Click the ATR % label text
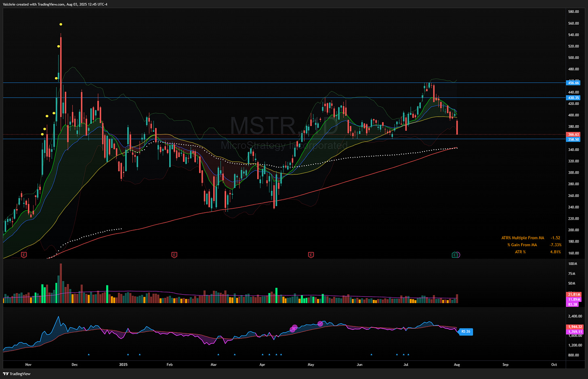Viewport: 588px width, 379px height. [x=520, y=252]
